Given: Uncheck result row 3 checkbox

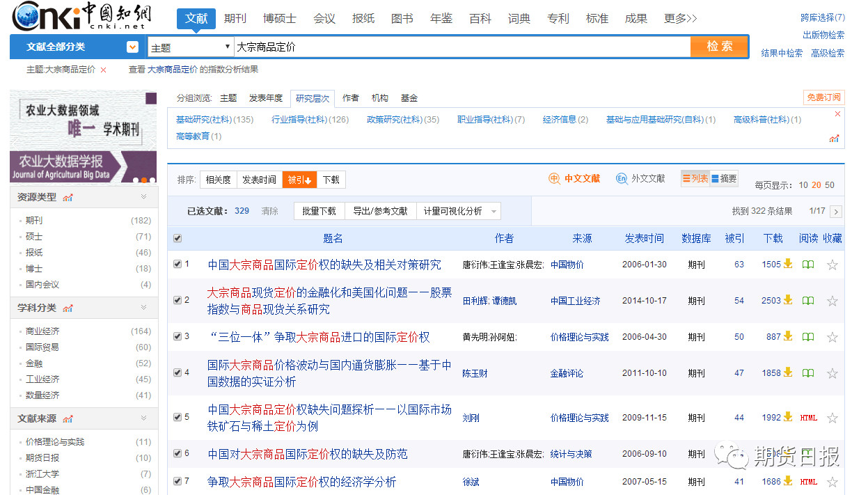Looking at the screenshot, I should tap(177, 336).
